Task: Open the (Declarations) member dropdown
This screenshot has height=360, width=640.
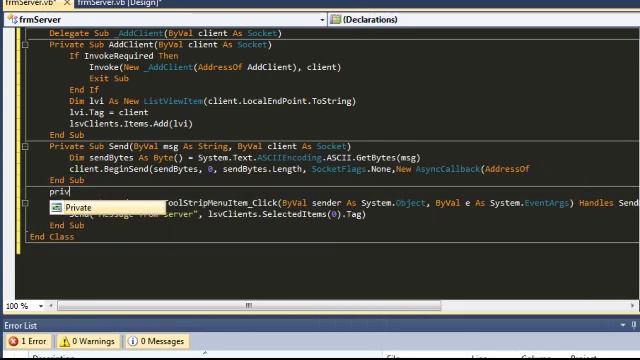Action: (x=484, y=20)
